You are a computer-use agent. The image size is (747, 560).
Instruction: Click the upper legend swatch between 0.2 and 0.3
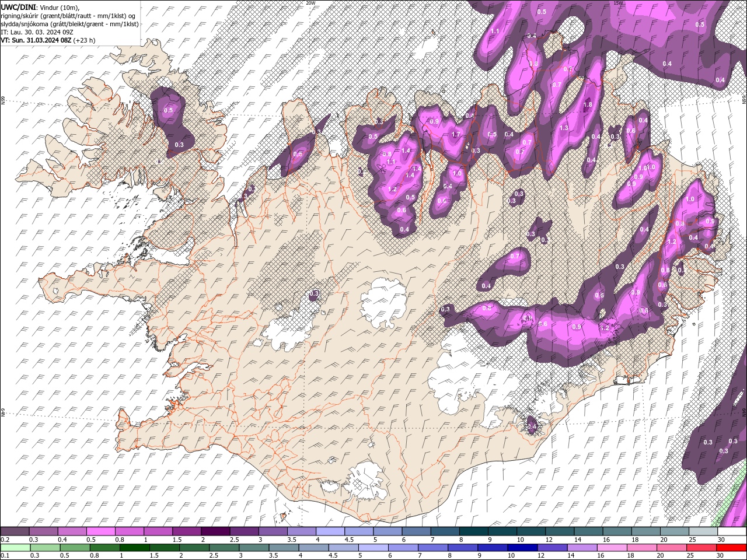coord(15,531)
